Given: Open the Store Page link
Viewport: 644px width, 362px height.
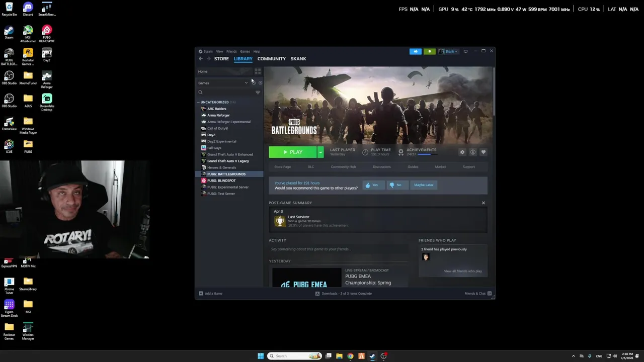Looking at the screenshot, I should coord(282,167).
